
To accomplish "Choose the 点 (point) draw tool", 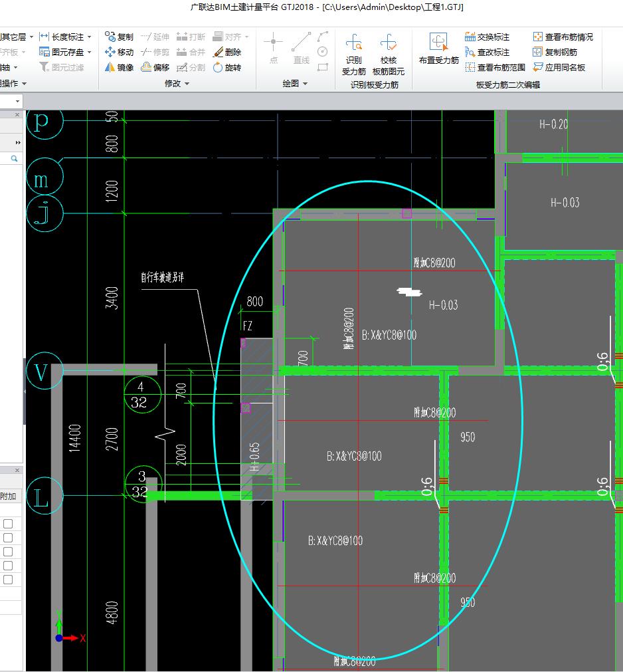I will (273, 48).
